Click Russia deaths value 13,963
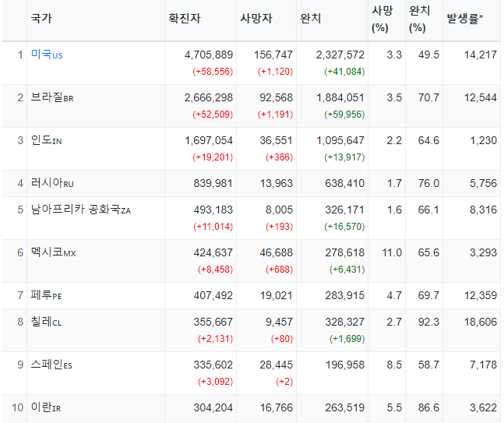The height and width of the screenshot is (423, 504). (x=277, y=183)
